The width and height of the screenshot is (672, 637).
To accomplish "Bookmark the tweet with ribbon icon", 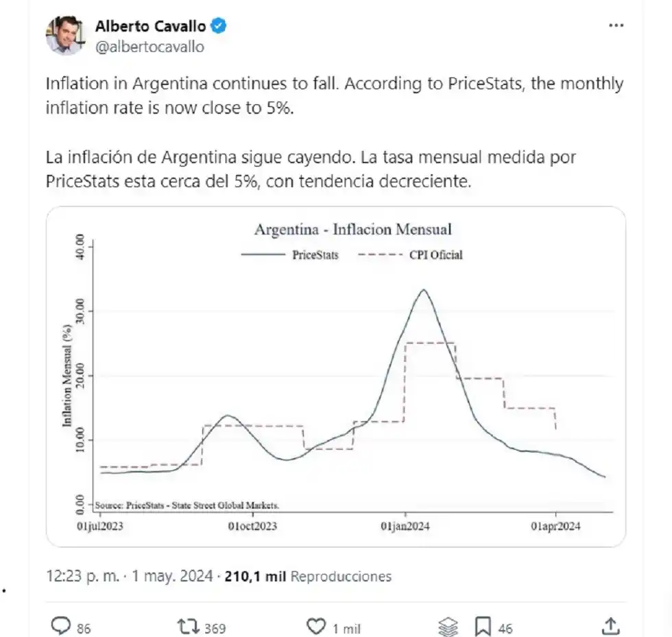I will point(483,625).
